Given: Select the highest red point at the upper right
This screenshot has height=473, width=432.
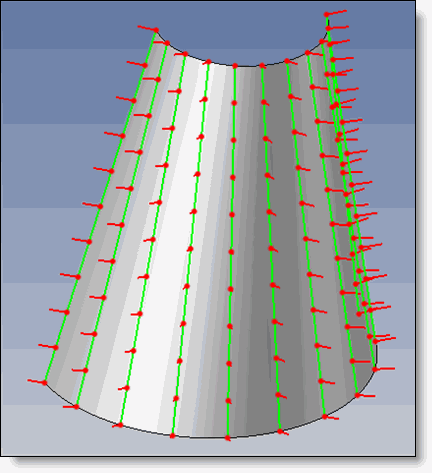Looking at the screenshot, I should coord(326,14).
